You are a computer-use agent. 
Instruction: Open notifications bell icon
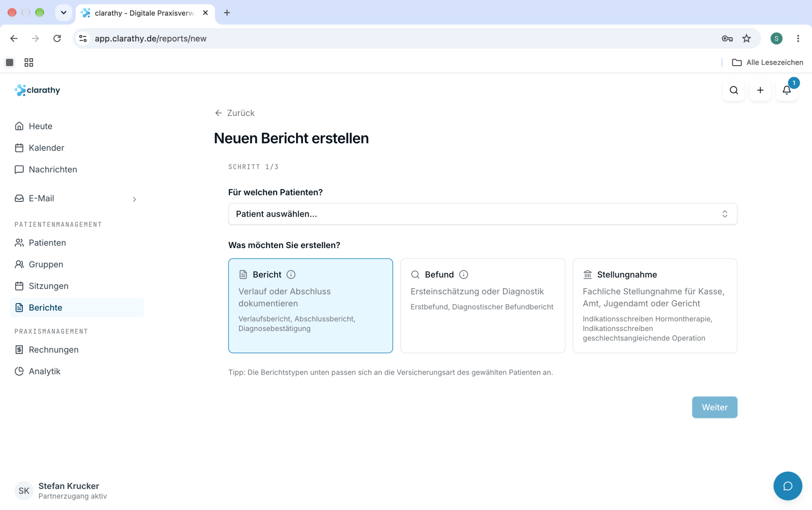tap(787, 90)
